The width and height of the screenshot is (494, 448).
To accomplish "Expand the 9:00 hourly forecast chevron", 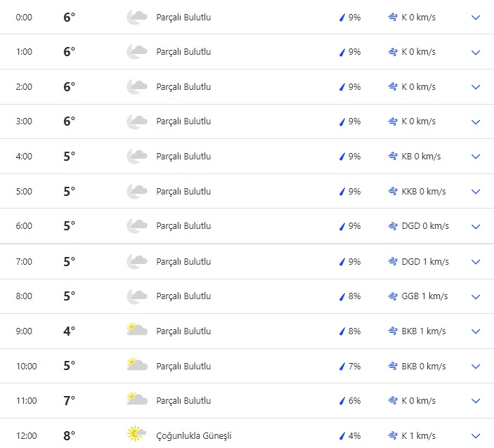I will click(476, 331).
